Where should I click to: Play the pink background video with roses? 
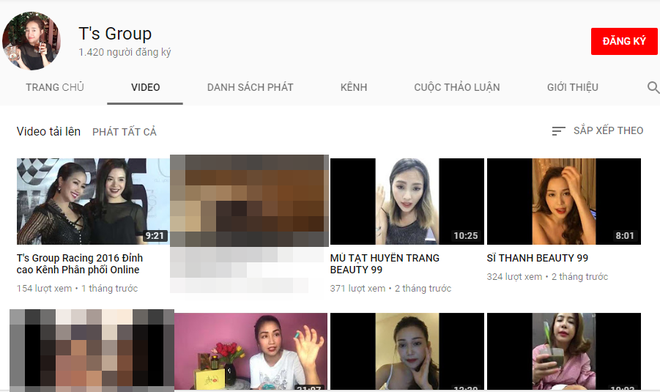point(251,351)
